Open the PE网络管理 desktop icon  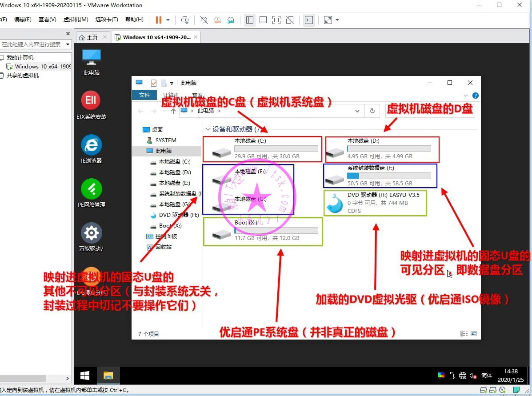point(91,193)
